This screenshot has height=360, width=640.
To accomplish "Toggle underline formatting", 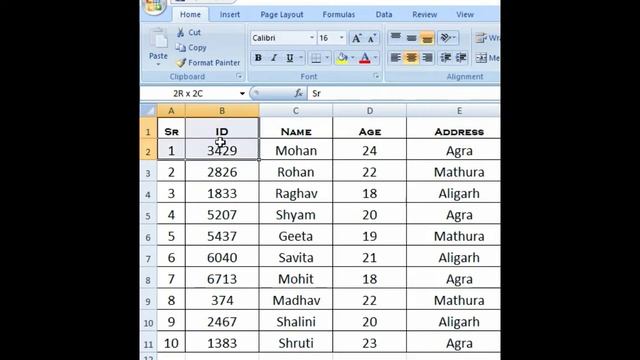I will (x=289, y=58).
